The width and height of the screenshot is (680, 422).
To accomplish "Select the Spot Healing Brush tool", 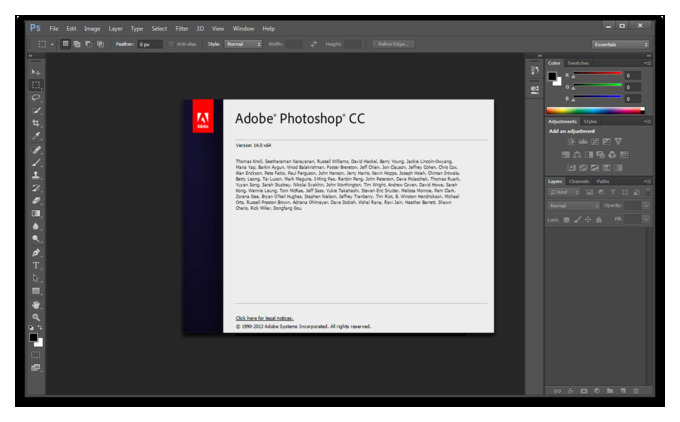I will pyautogui.click(x=36, y=150).
